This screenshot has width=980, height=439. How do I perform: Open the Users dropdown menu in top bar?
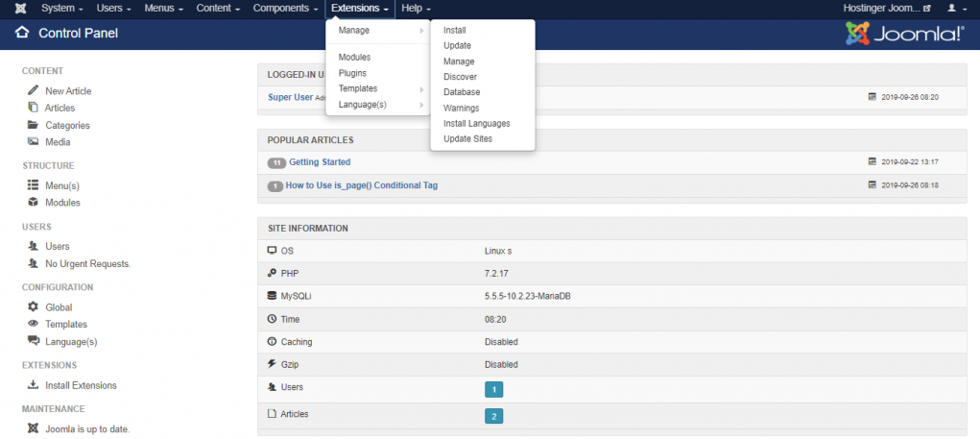click(x=114, y=9)
